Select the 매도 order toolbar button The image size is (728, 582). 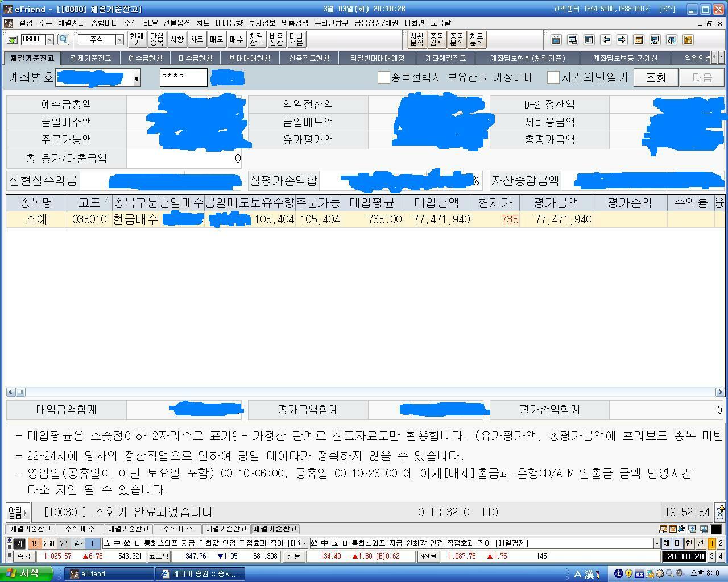[216, 39]
